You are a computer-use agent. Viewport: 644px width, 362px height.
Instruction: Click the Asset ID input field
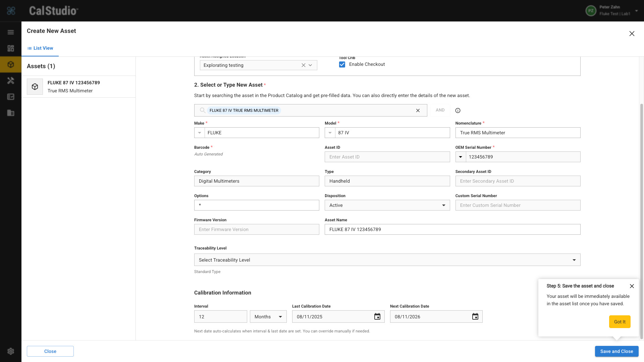click(x=387, y=157)
